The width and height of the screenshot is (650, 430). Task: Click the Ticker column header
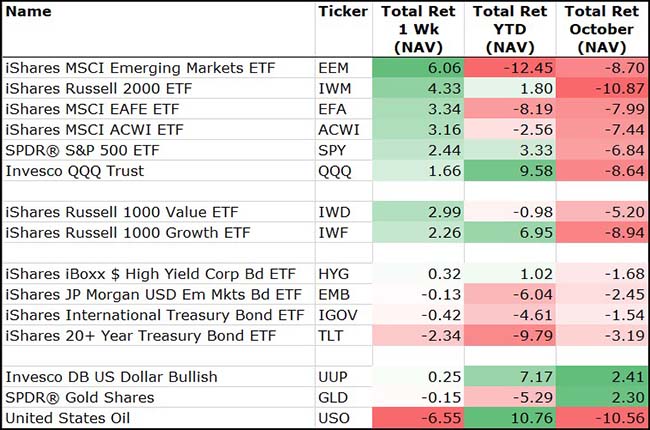pos(343,12)
